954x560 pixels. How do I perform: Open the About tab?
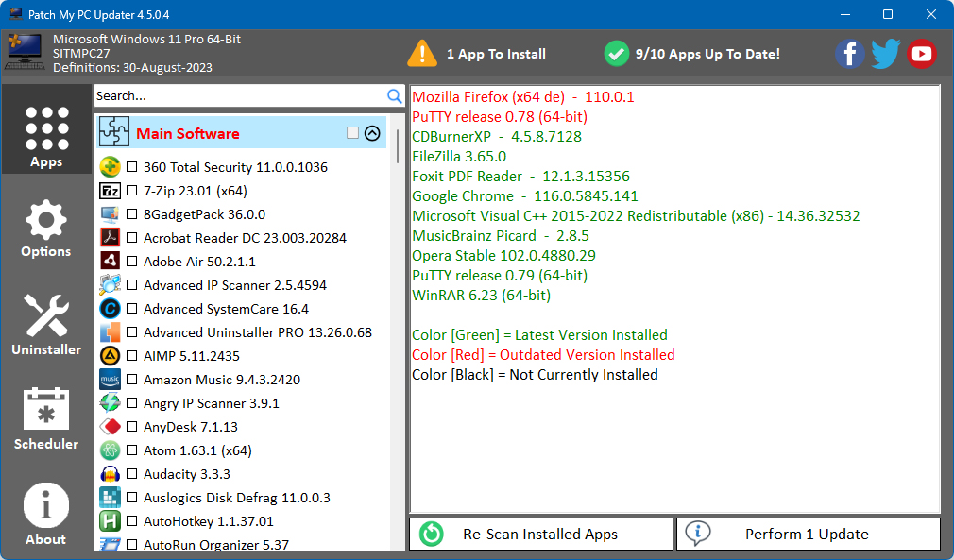tap(46, 514)
